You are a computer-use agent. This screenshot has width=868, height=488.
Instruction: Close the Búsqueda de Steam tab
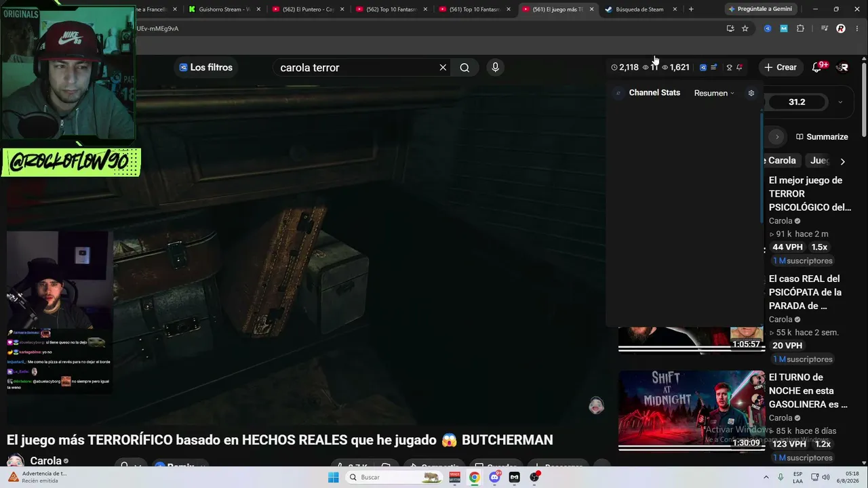[675, 9]
